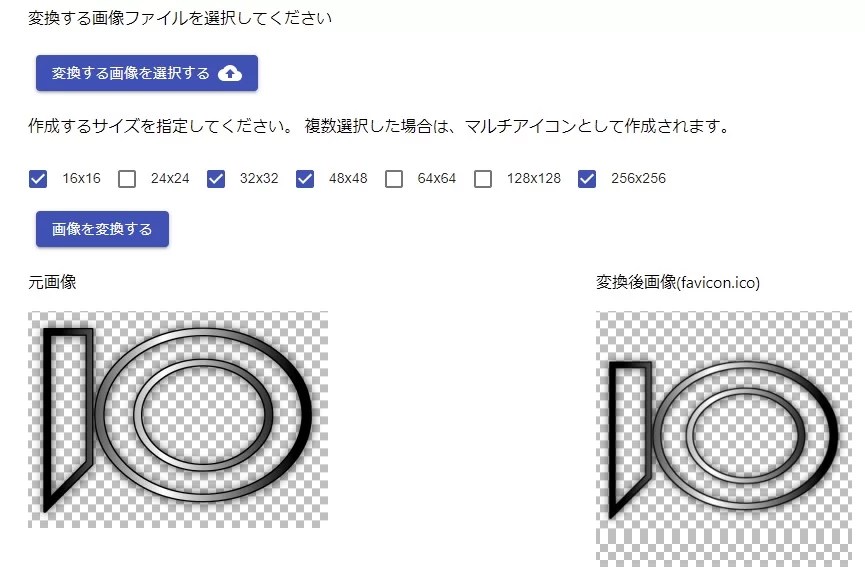
Task: Click the 32x32 label text
Action: pos(259,178)
